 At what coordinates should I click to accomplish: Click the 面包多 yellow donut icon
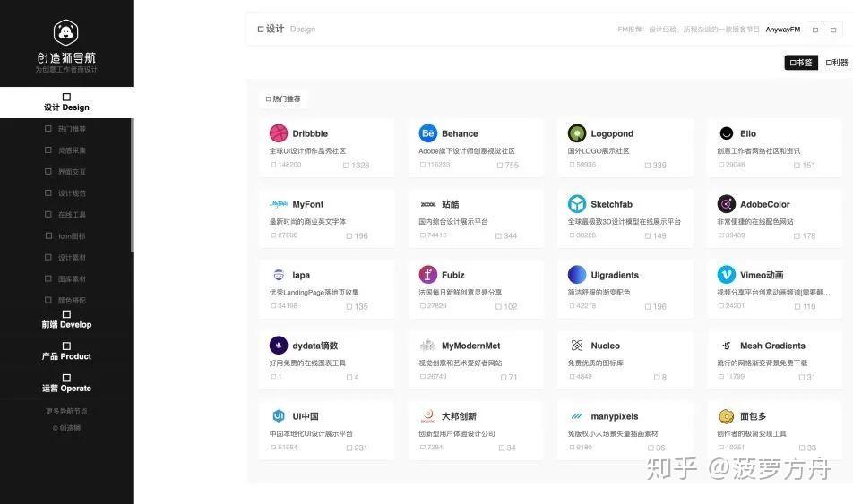point(727,416)
